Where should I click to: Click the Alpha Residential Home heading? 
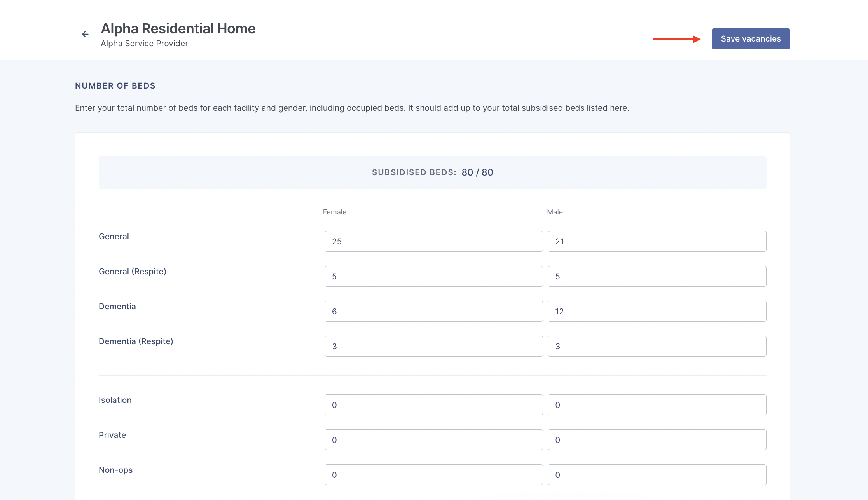click(178, 29)
